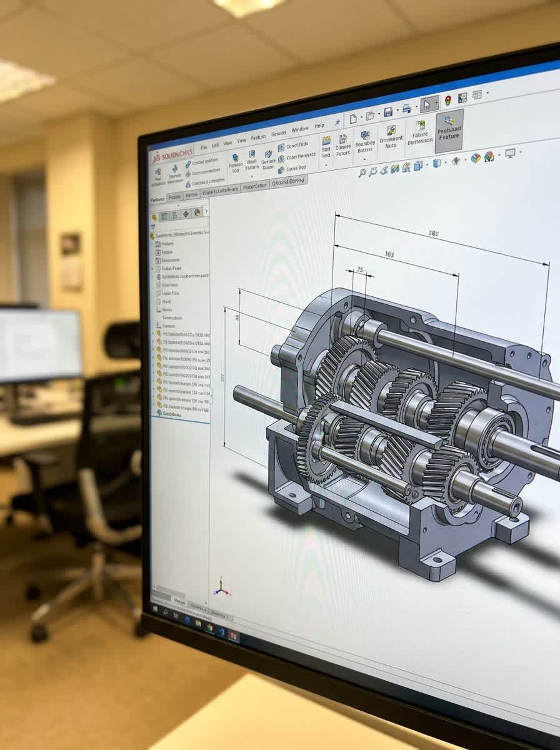Click the 'Boorsboy Batsiss' ribbon tool
This screenshot has height=750, width=560.
[365, 142]
